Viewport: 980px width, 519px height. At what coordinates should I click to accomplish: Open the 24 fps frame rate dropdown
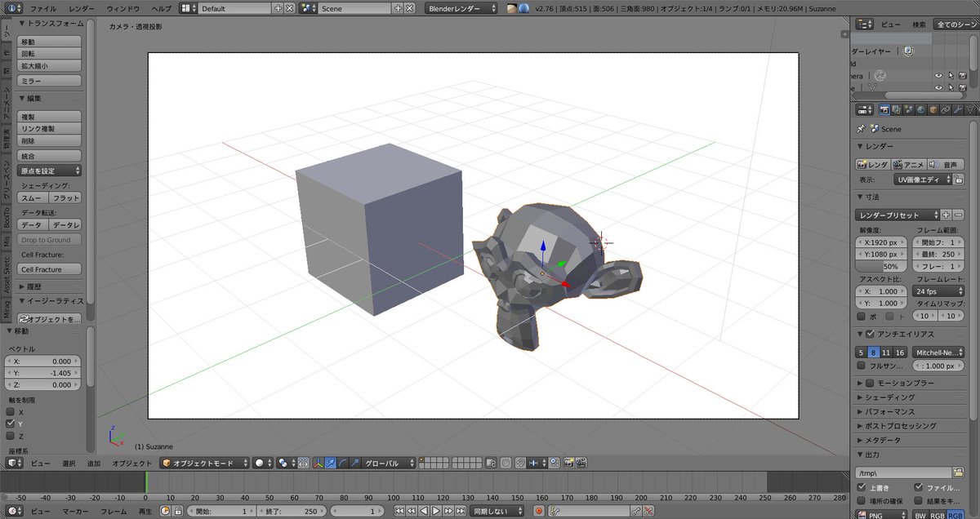[x=937, y=291]
